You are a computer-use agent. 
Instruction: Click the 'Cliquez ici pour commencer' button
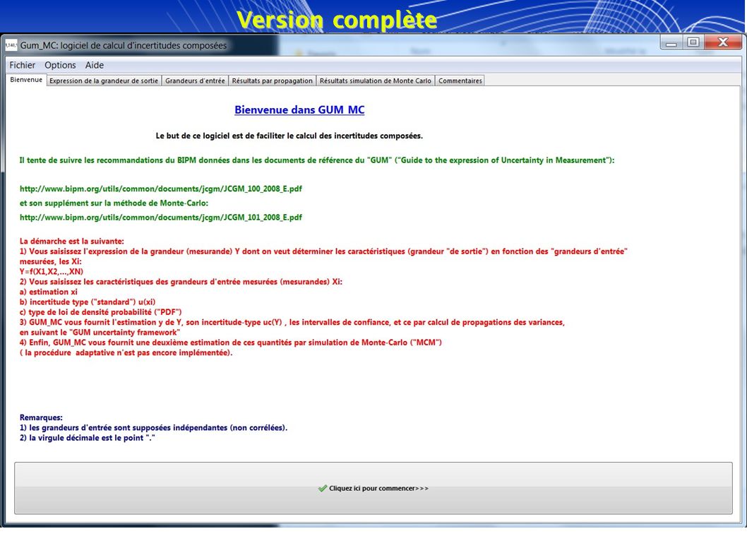373,488
